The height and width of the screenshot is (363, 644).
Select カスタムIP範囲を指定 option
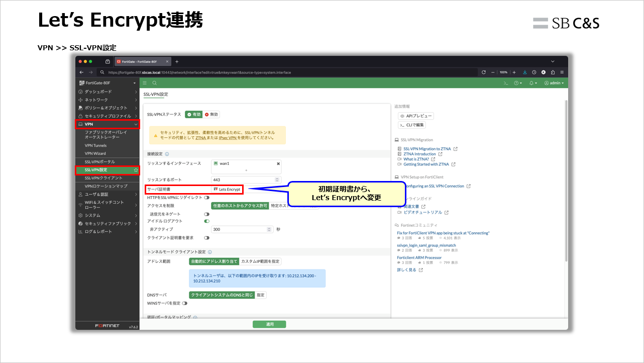click(x=260, y=261)
